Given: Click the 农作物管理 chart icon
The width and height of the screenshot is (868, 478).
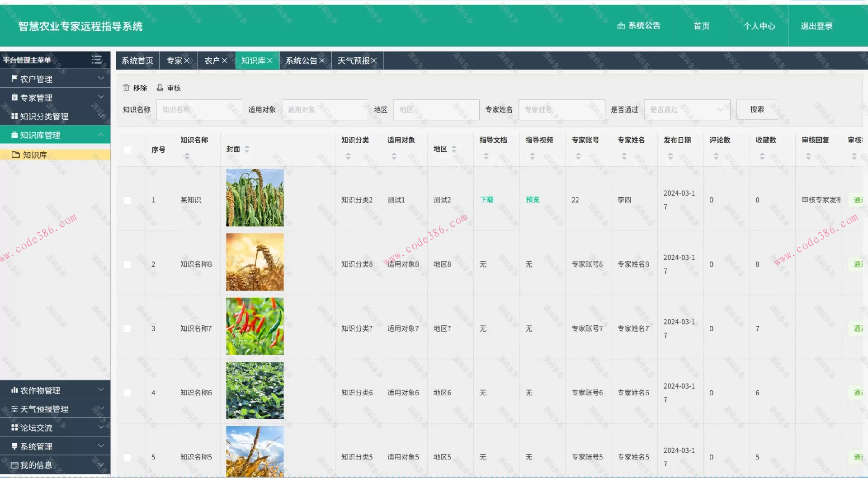Looking at the screenshot, I should click(x=14, y=390).
